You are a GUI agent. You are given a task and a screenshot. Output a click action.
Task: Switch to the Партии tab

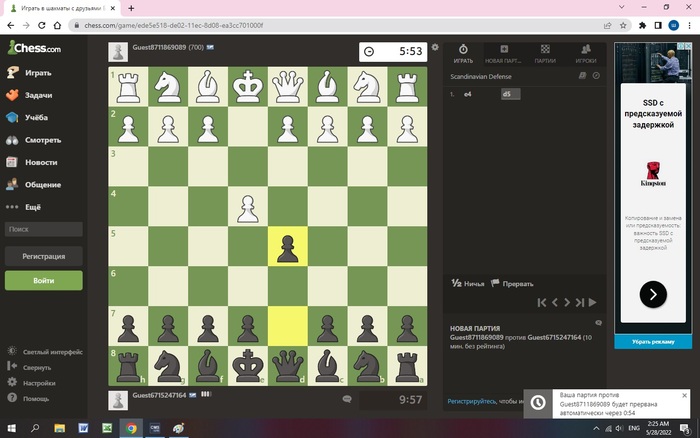(545, 53)
